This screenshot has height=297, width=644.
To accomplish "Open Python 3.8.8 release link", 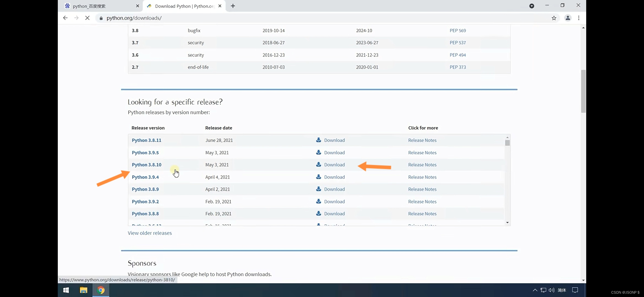I will point(145,214).
